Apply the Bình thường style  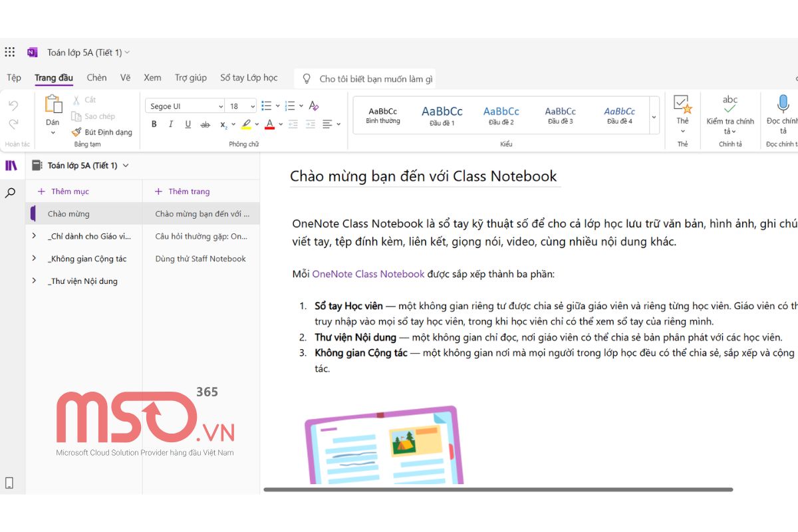click(383, 116)
